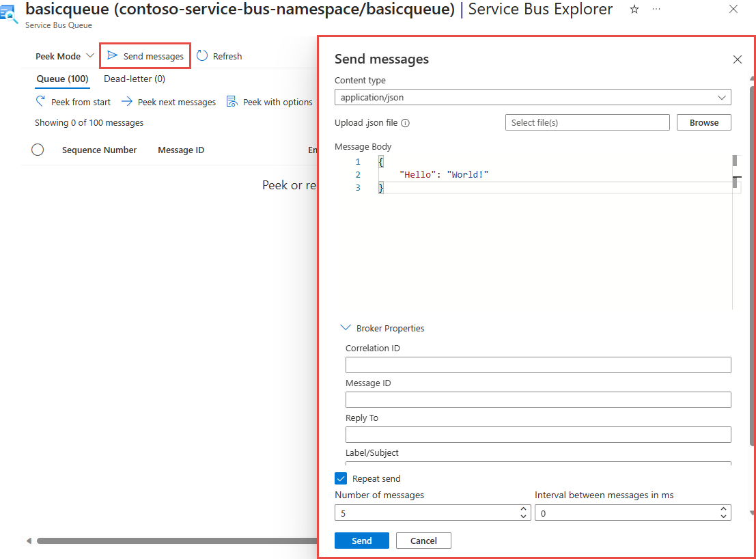Switch to the Queue (100) tab
756x559 pixels.
62,79
